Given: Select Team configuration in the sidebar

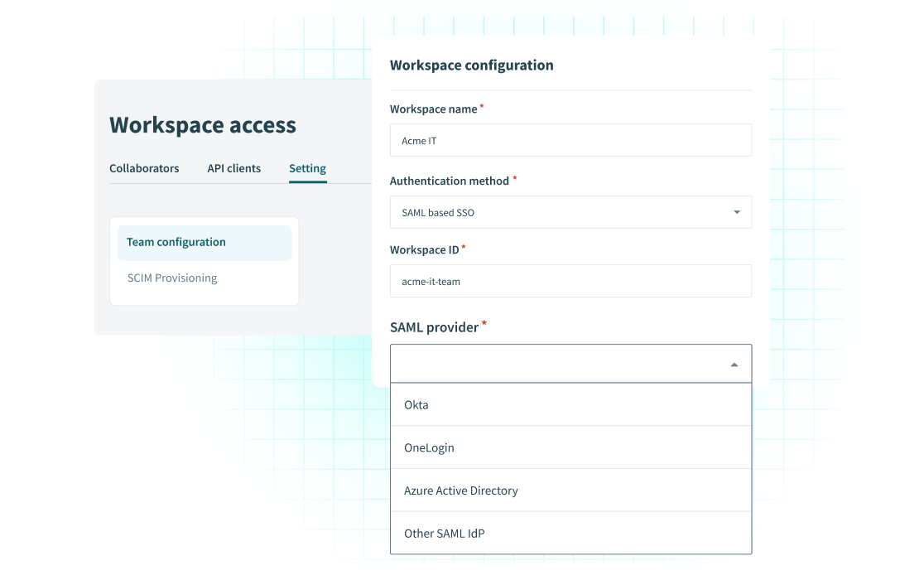Looking at the screenshot, I should point(176,242).
